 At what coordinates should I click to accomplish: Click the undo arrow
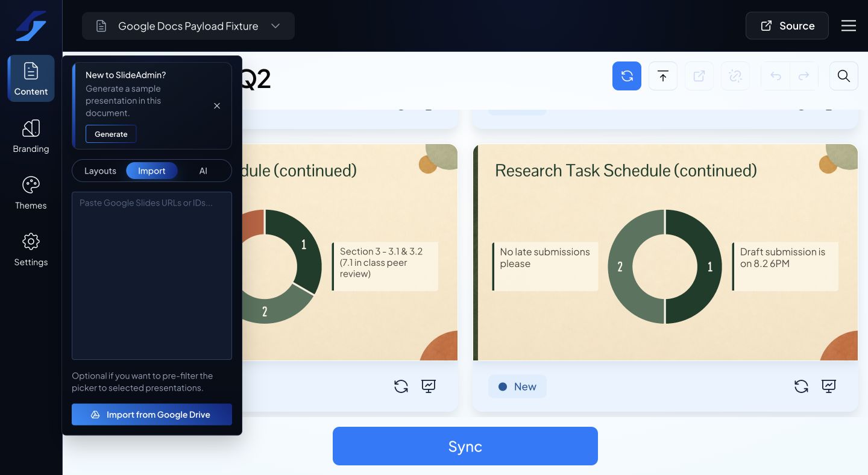tap(776, 76)
